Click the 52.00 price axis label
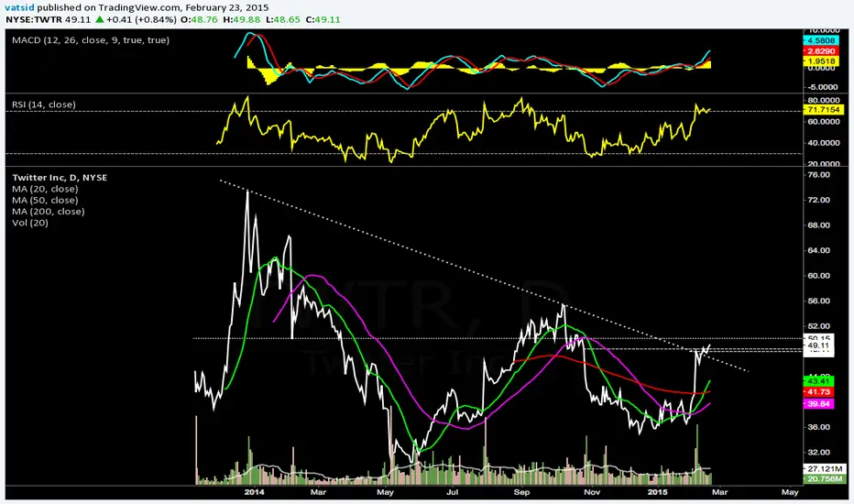 pos(818,326)
